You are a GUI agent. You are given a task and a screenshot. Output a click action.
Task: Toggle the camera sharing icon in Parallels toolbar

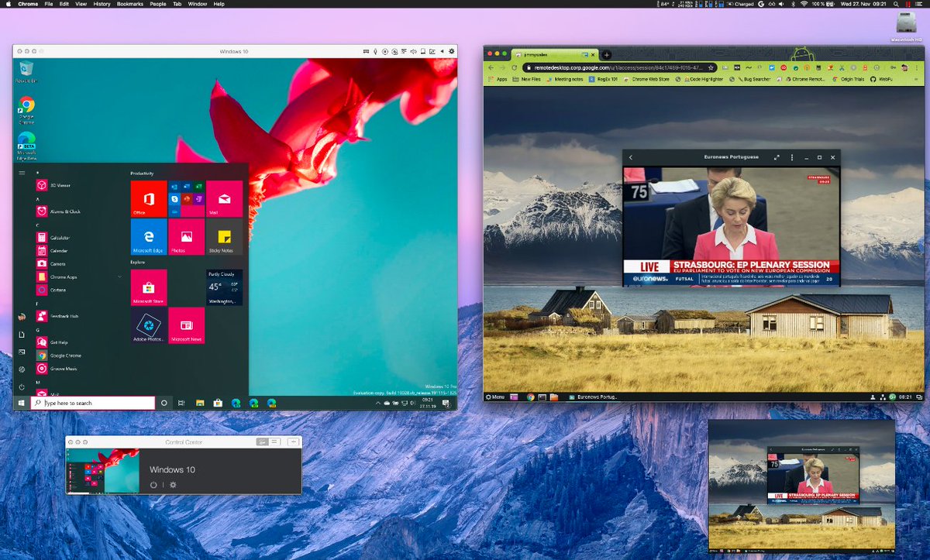385,51
